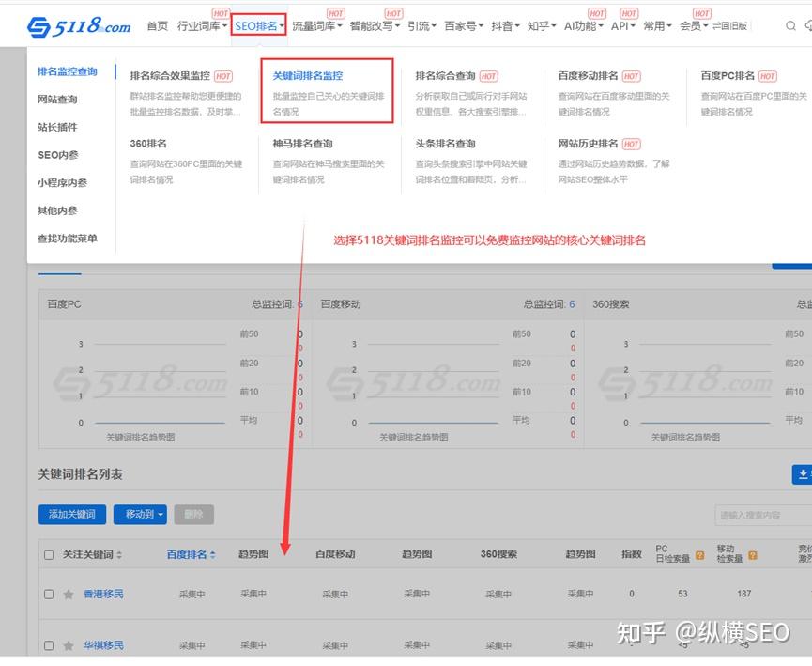The width and height of the screenshot is (812, 666).
Task: Sort by 百度排名 column
Action: coord(191,554)
